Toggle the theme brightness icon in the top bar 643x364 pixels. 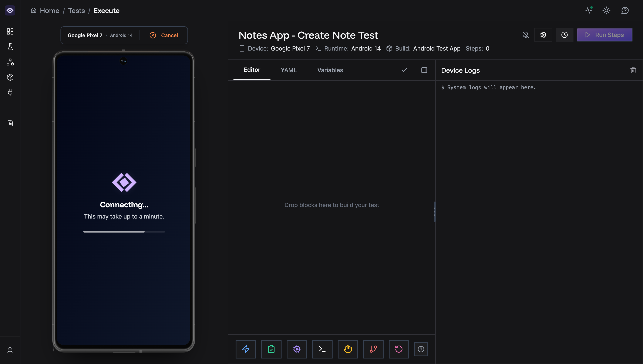606,10
